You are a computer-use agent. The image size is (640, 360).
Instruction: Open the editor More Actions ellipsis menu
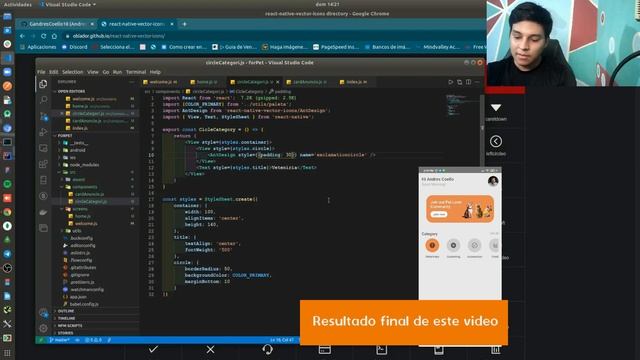[x=477, y=82]
